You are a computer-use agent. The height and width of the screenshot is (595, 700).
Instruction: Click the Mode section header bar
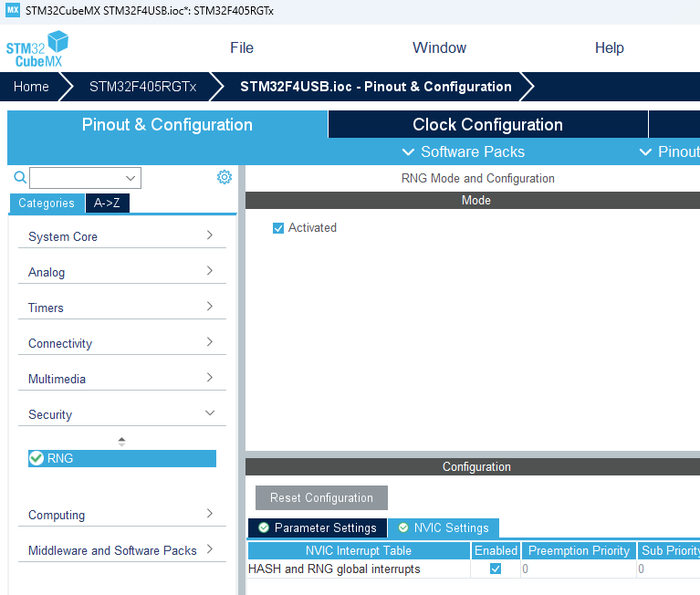(x=473, y=201)
